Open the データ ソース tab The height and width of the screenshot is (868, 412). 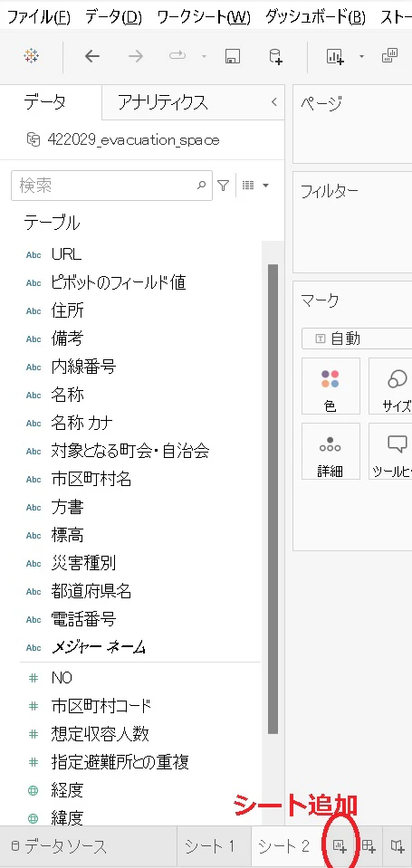(x=59, y=846)
